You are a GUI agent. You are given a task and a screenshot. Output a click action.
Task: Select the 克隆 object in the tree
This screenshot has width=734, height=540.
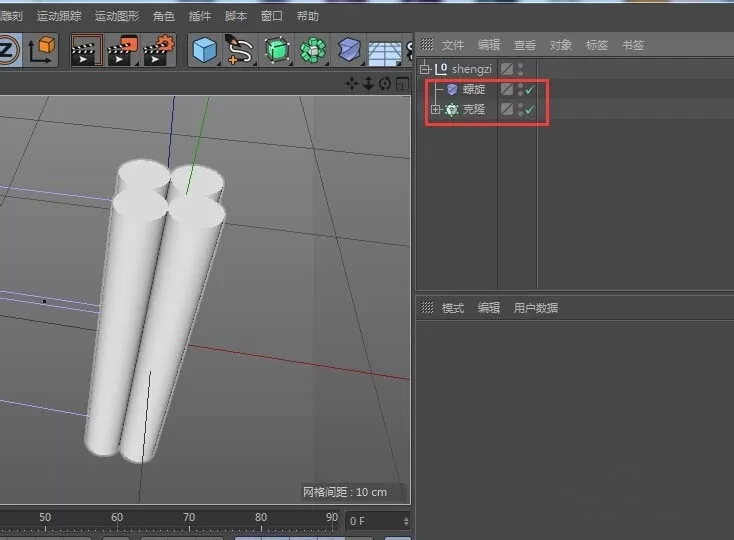click(474, 109)
